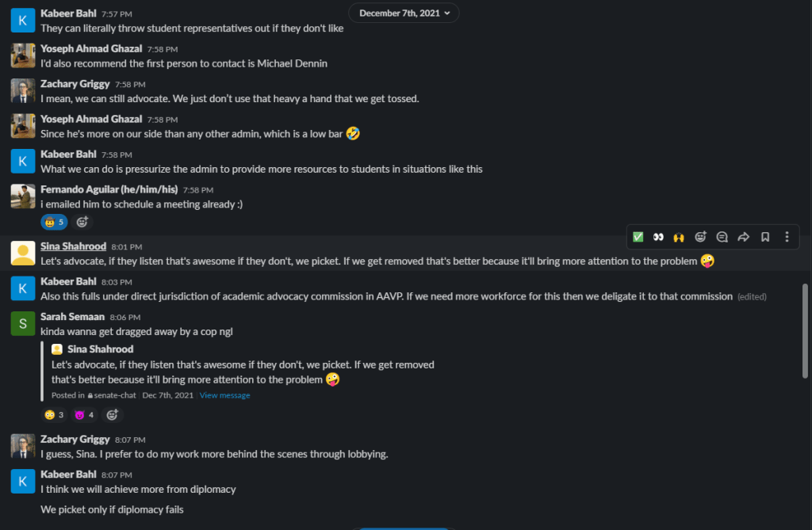React with the eyes emoji
Viewport: 812px width, 530px height.
click(x=658, y=237)
